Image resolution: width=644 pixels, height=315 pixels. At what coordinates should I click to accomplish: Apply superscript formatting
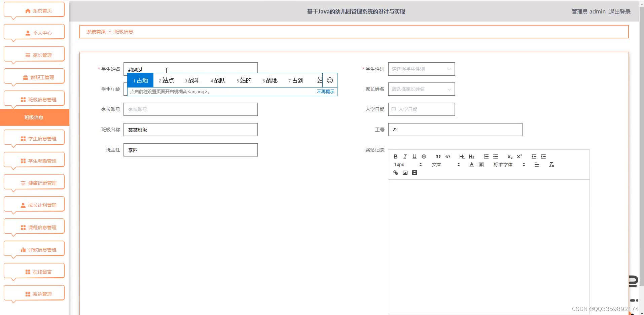[x=520, y=156]
